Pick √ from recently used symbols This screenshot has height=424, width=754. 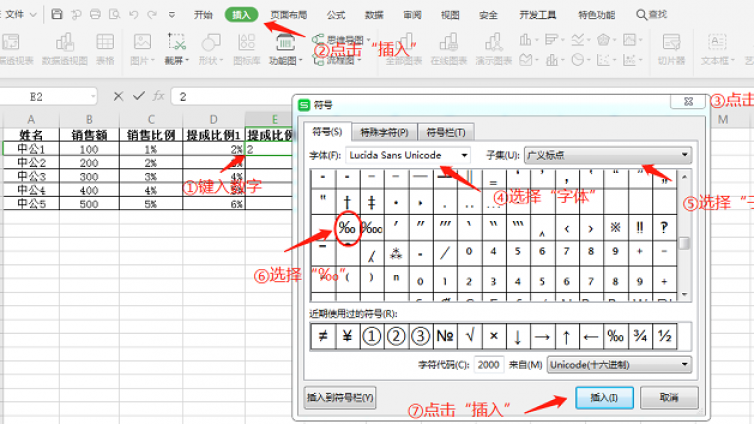pos(469,336)
